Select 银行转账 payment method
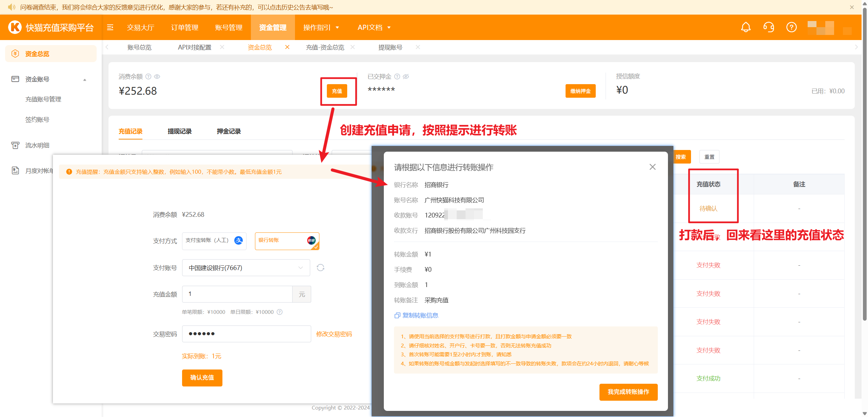This screenshot has height=417, width=868. tap(287, 241)
